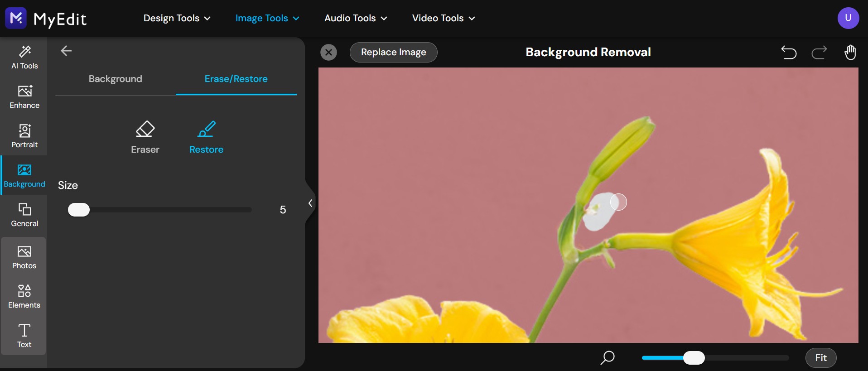This screenshot has height=371, width=868.
Task: Click the Replace Image button
Action: click(x=393, y=53)
